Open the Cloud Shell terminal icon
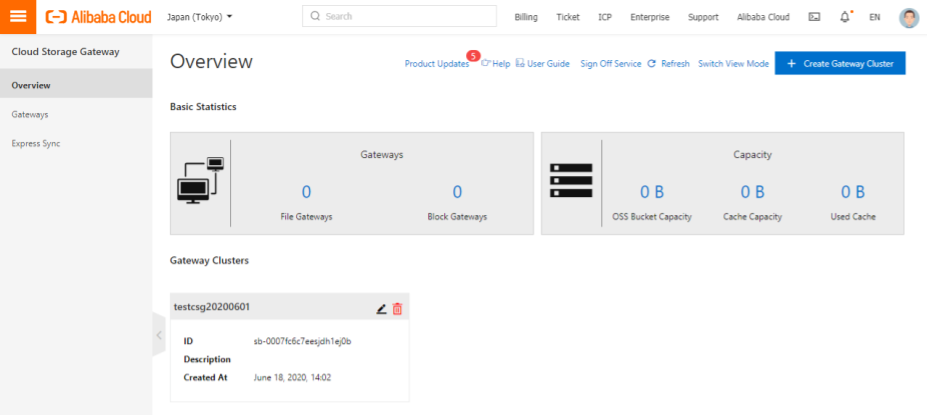 [x=814, y=17]
